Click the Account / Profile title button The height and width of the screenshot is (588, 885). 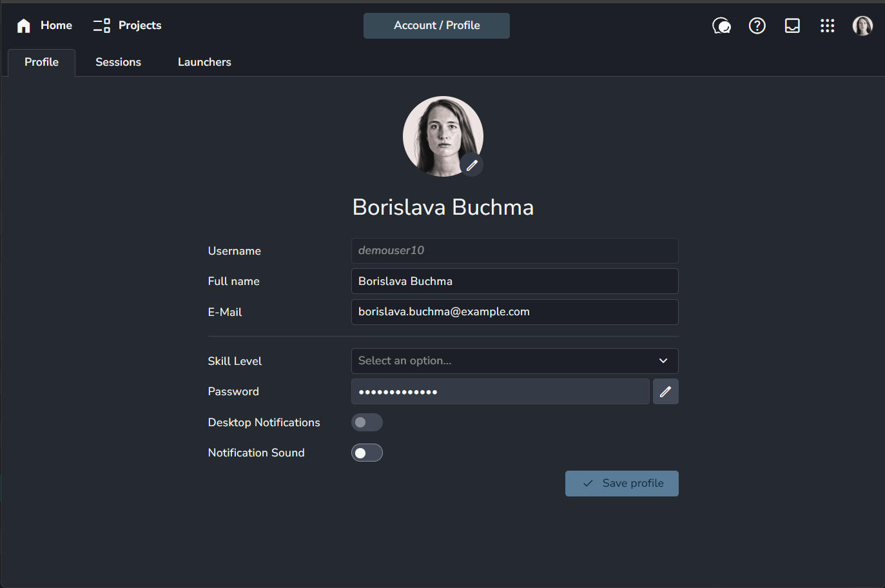pyautogui.click(x=436, y=26)
